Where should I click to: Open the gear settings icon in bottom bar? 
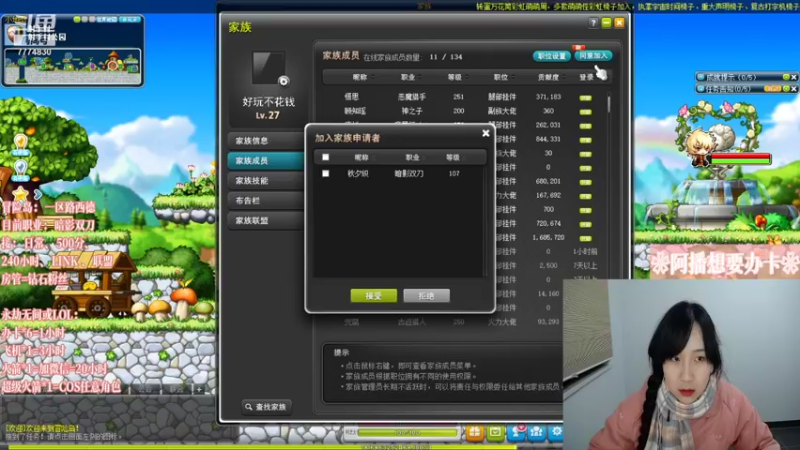(557, 433)
